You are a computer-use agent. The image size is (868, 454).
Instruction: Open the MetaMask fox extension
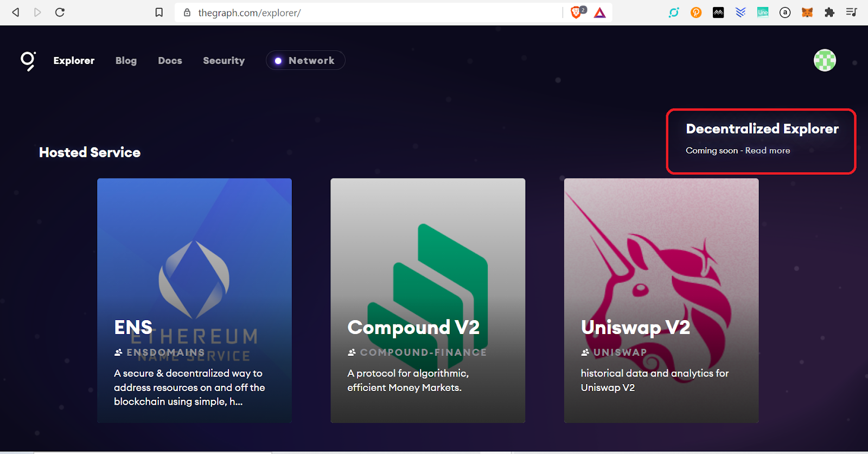[807, 12]
